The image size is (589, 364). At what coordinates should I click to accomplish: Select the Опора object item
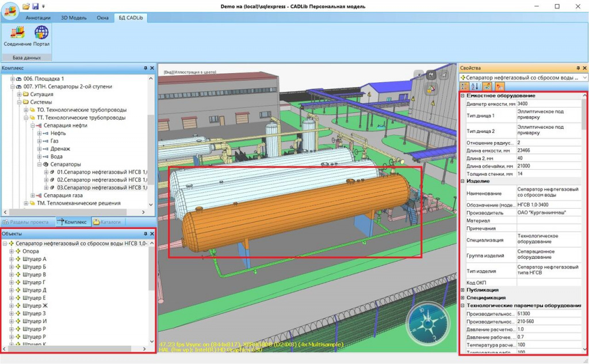pos(30,251)
